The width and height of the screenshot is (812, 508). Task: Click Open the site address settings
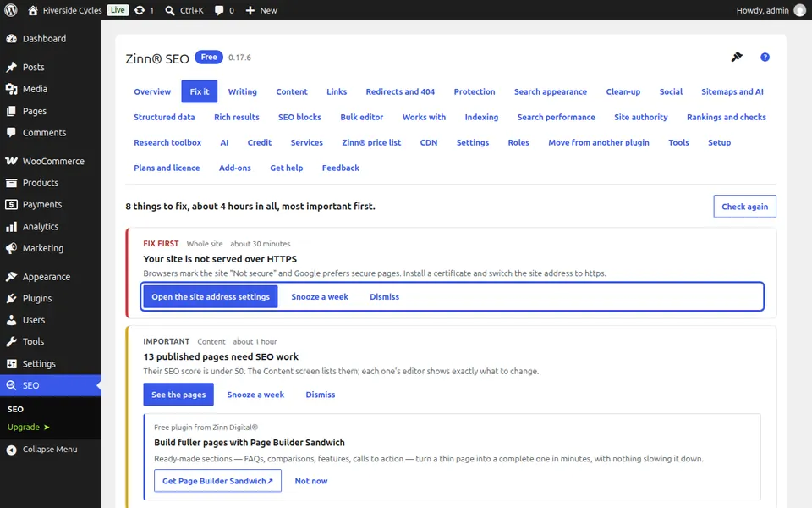pyautogui.click(x=211, y=296)
